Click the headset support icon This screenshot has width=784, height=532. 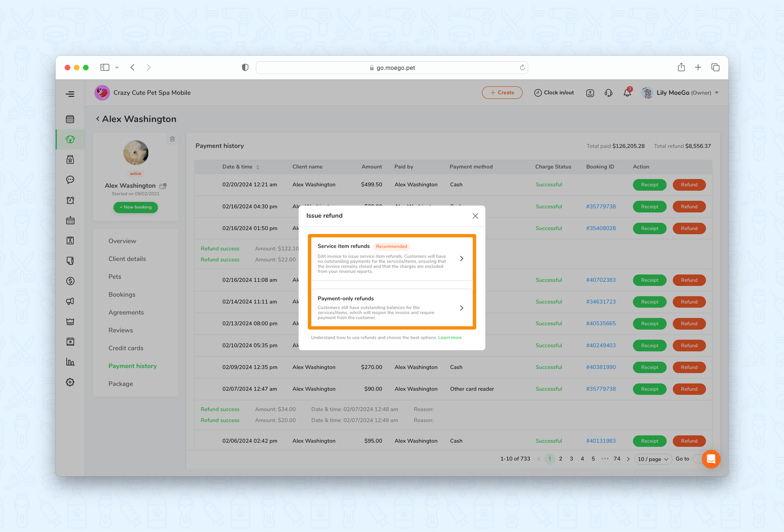(x=608, y=93)
